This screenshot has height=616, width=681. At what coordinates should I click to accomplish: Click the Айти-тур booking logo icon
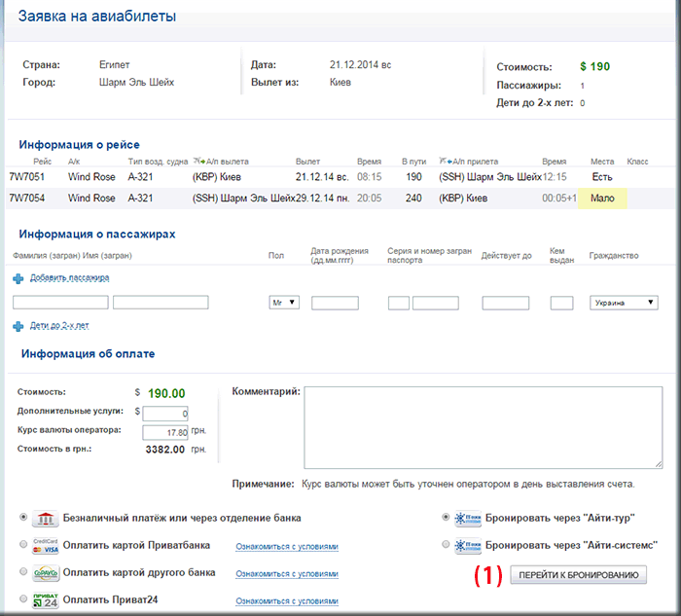469,518
